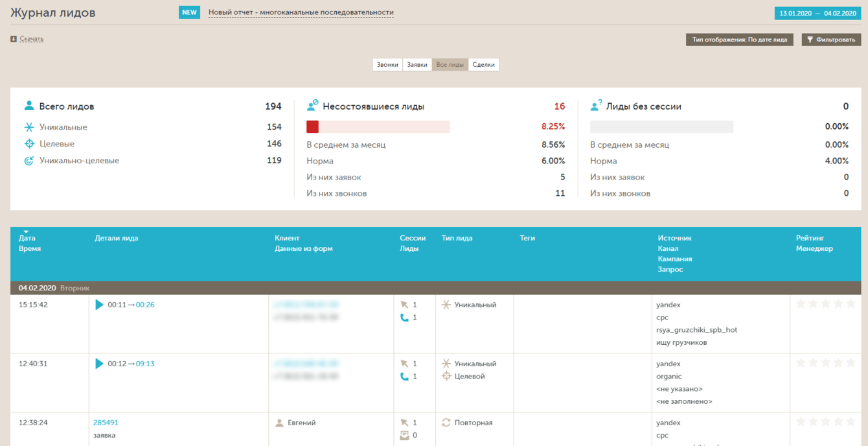The height and width of the screenshot is (446, 868).
Task: Click failed leads count 16
Action: click(x=560, y=106)
